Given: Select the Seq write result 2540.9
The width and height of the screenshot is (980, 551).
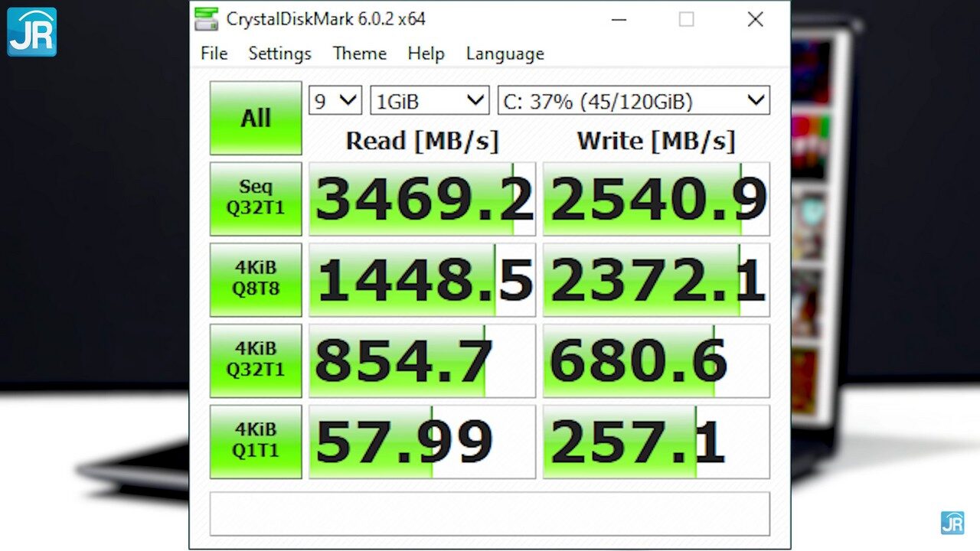Looking at the screenshot, I should pyautogui.click(x=656, y=199).
